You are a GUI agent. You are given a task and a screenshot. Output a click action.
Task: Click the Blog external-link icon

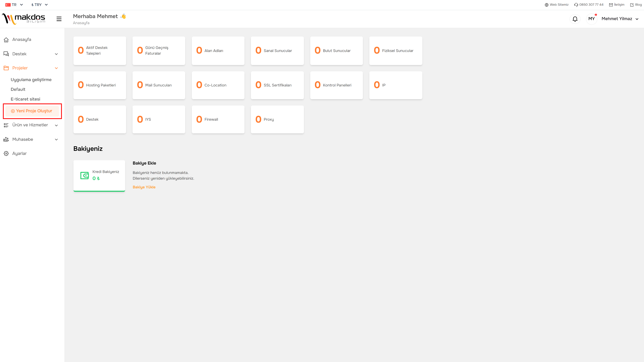click(632, 5)
